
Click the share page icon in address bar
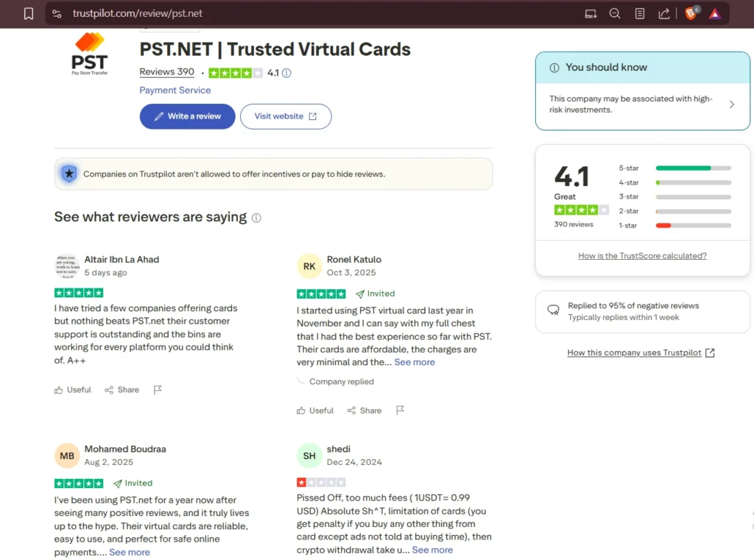click(x=663, y=13)
